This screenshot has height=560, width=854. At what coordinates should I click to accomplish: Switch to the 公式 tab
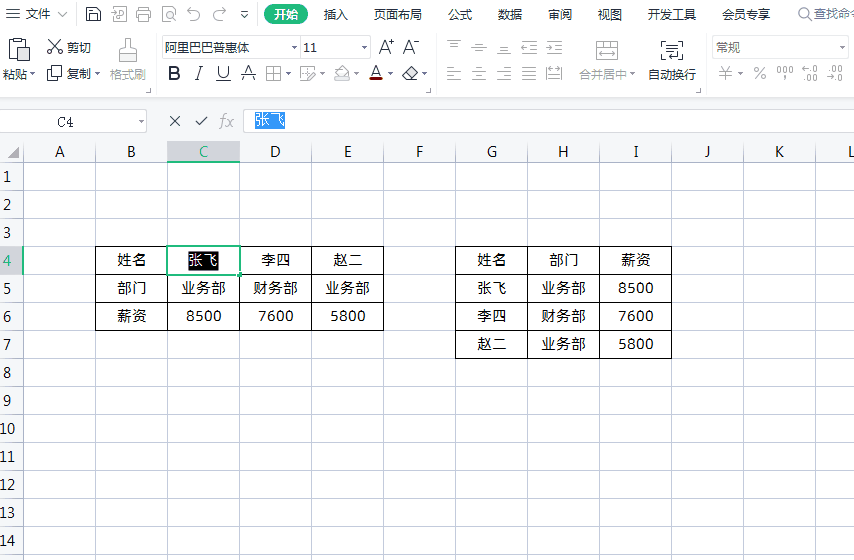click(460, 15)
